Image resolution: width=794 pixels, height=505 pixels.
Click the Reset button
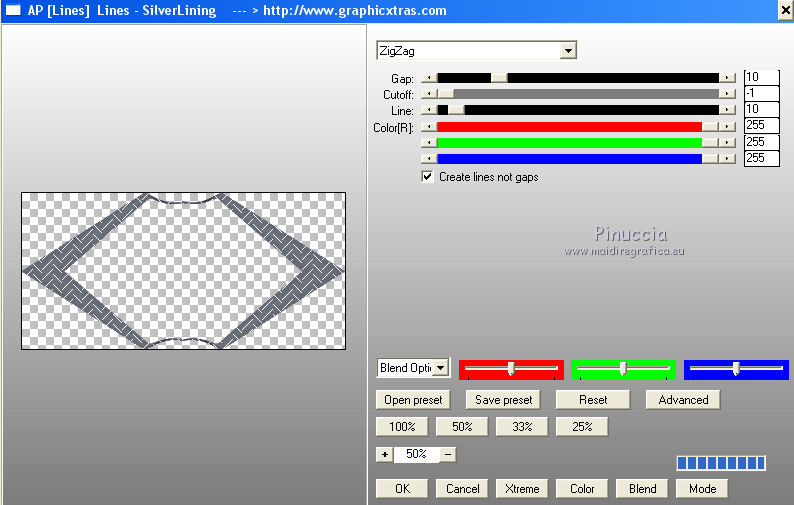pos(593,400)
